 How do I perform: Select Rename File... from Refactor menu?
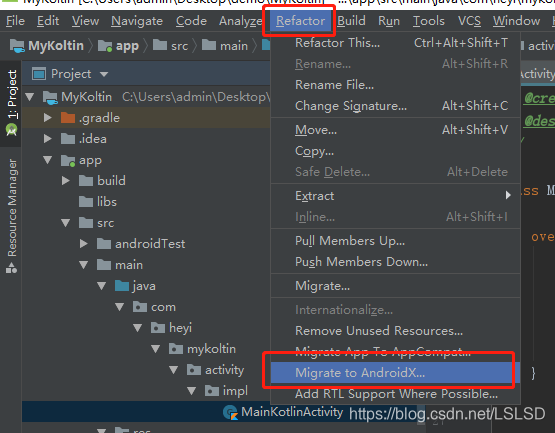point(395,85)
